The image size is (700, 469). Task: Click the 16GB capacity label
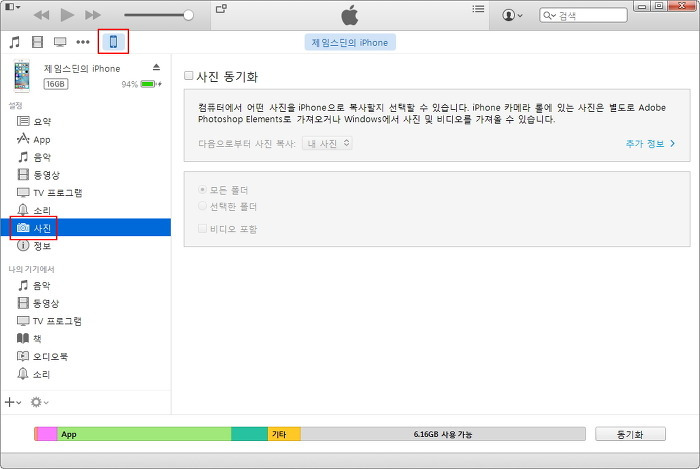(56, 84)
